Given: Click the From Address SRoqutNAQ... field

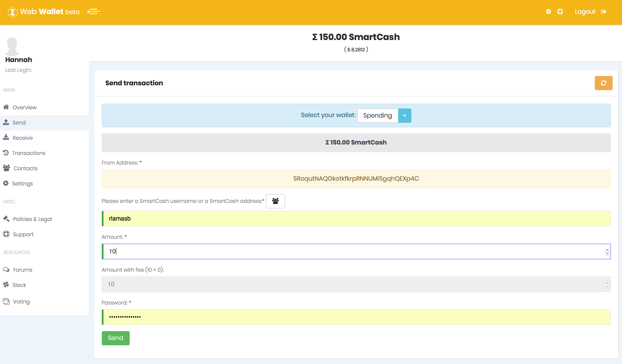Looking at the screenshot, I should [356, 179].
